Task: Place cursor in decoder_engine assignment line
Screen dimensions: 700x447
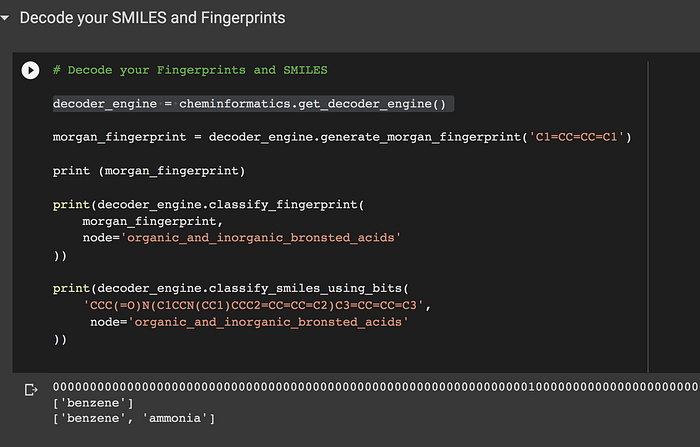Action: pyautogui.click(x=253, y=104)
